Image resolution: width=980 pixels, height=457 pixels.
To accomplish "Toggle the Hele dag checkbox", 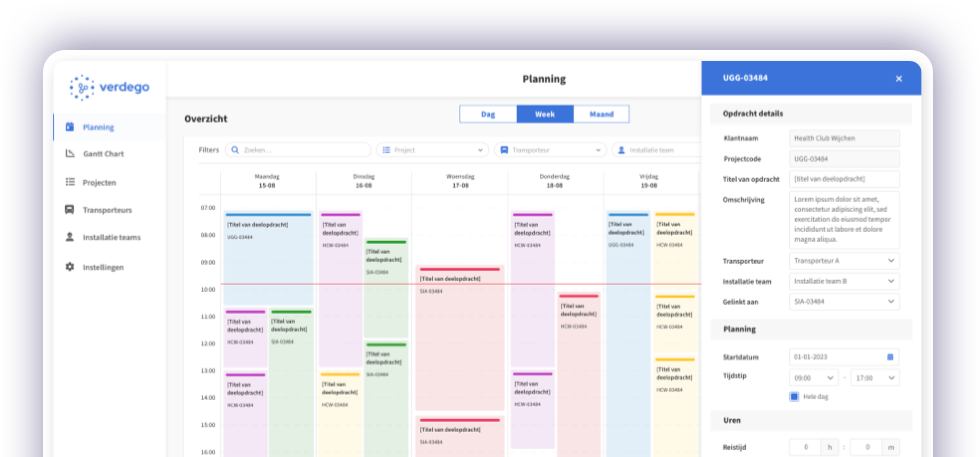I will [794, 397].
